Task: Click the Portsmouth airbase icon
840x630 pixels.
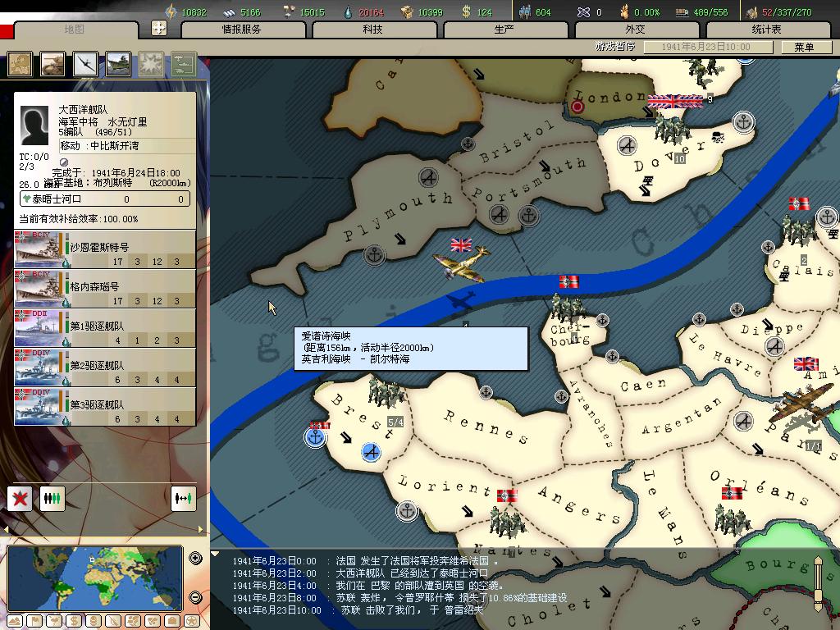Action: tap(500, 215)
